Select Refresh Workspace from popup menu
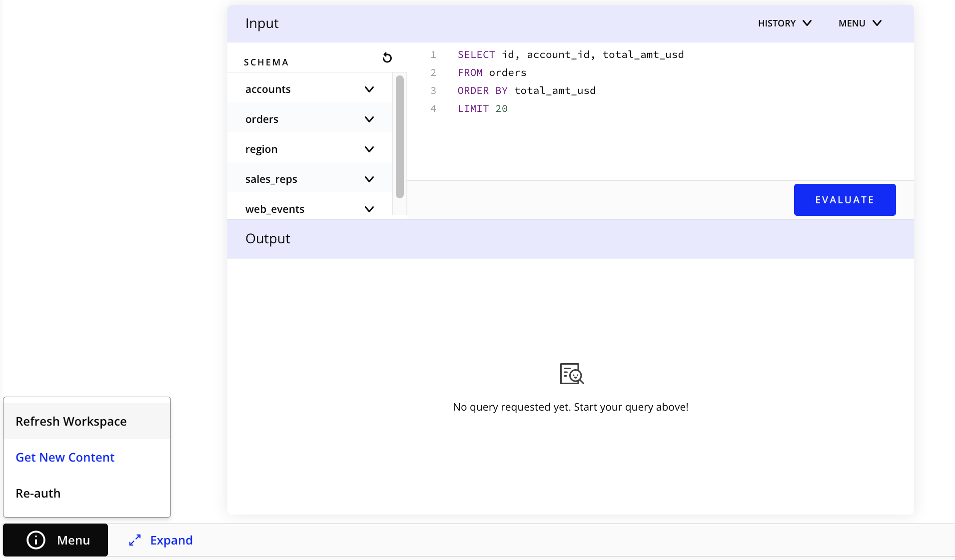 [x=87, y=421]
